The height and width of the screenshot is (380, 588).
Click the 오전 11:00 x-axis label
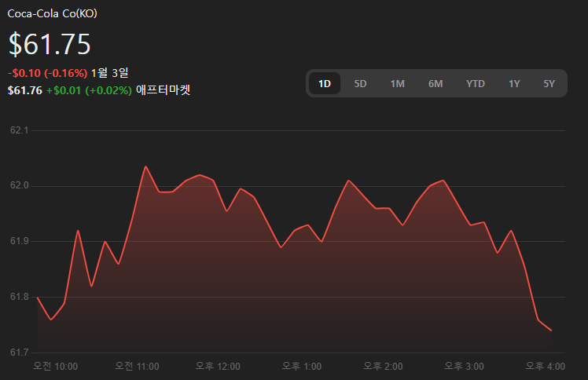tap(137, 366)
